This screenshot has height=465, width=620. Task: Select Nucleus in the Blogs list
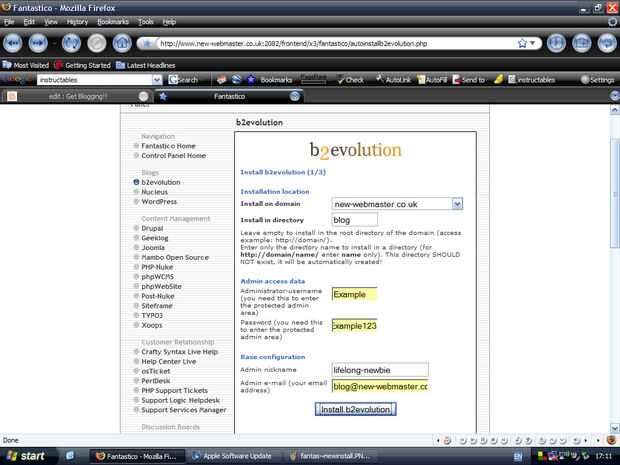[155, 192]
